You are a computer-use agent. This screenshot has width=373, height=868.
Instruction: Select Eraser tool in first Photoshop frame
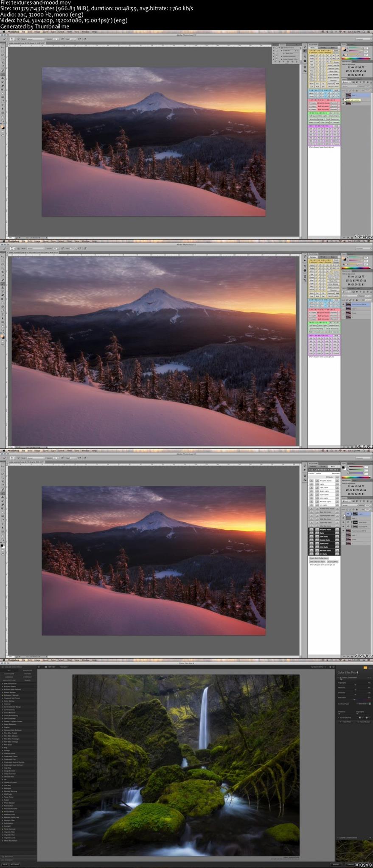click(3, 85)
